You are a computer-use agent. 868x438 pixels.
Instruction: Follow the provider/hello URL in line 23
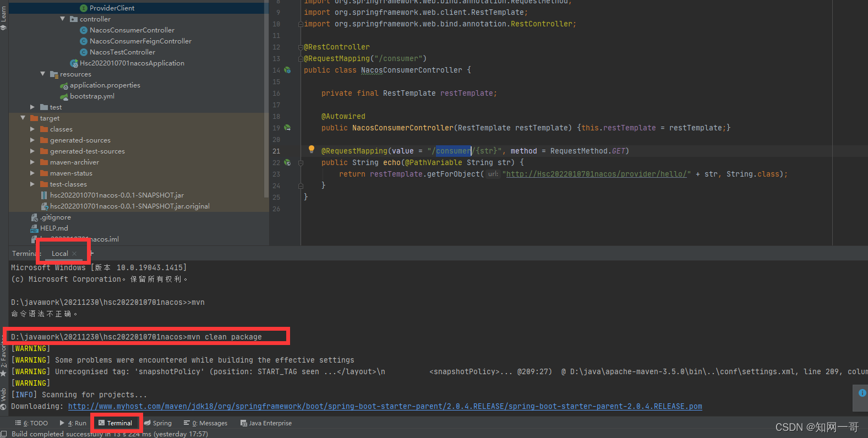pos(597,174)
